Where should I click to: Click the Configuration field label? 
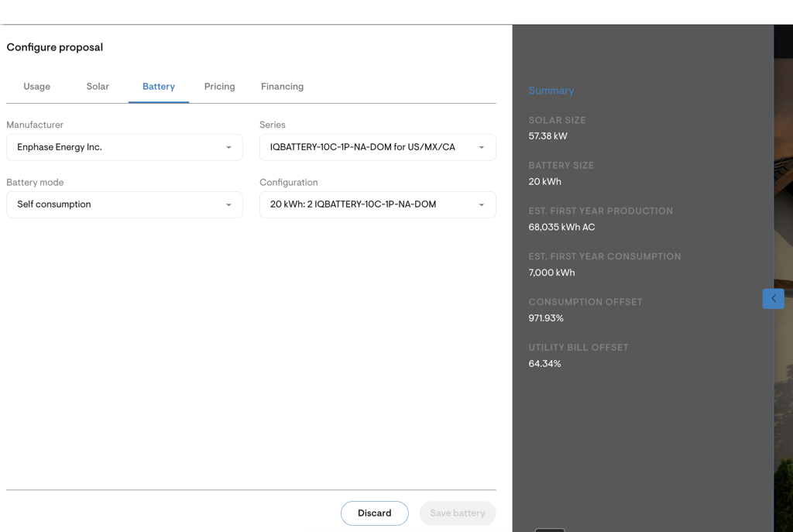[288, 182]
